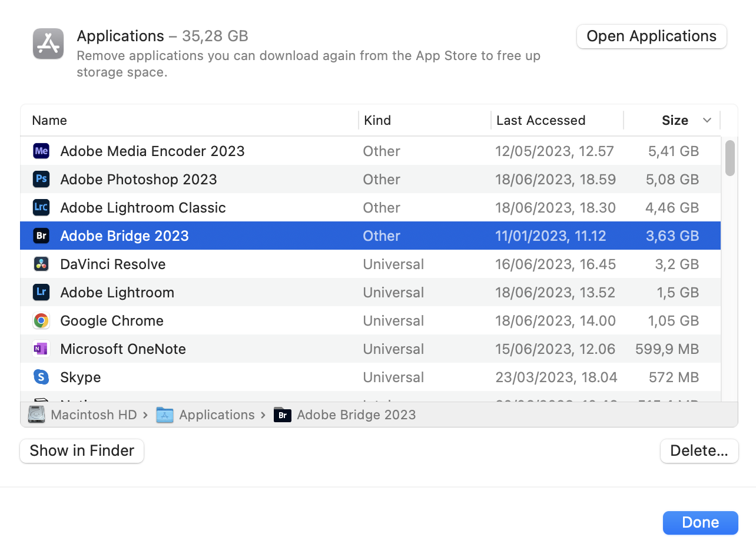Click the Kind value Universal for Skype

point(393,377)
